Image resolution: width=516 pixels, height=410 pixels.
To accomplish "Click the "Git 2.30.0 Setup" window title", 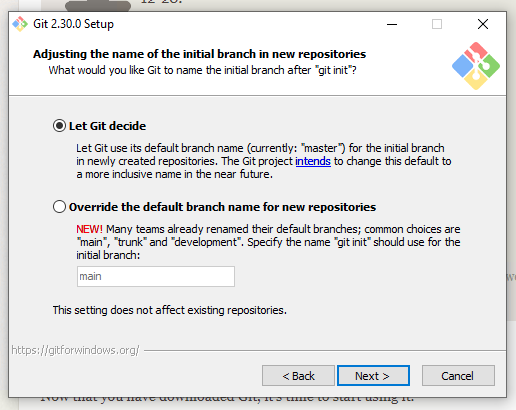I will (x=73, y=24).
